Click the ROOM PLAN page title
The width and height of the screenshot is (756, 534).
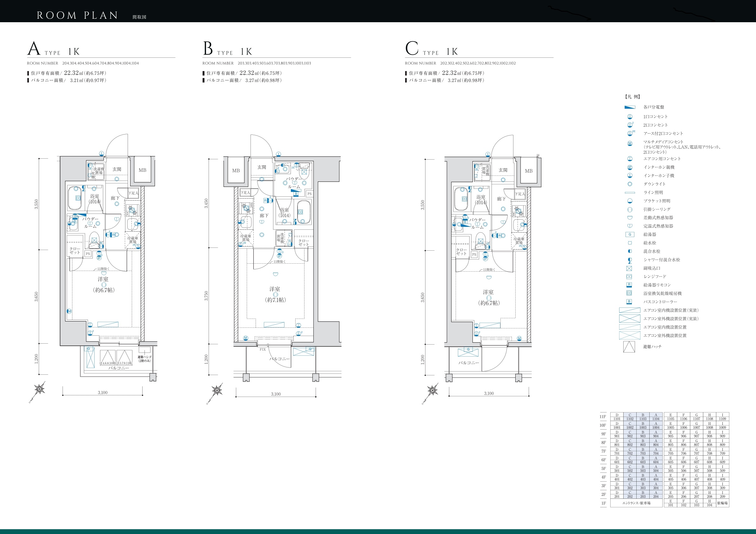[x=77, y=16]
